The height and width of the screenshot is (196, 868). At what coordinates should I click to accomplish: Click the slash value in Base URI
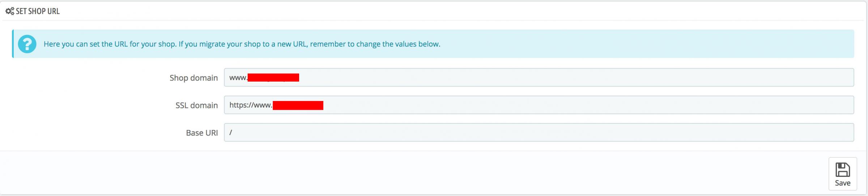pyautogui.click(x=231, y=132)
